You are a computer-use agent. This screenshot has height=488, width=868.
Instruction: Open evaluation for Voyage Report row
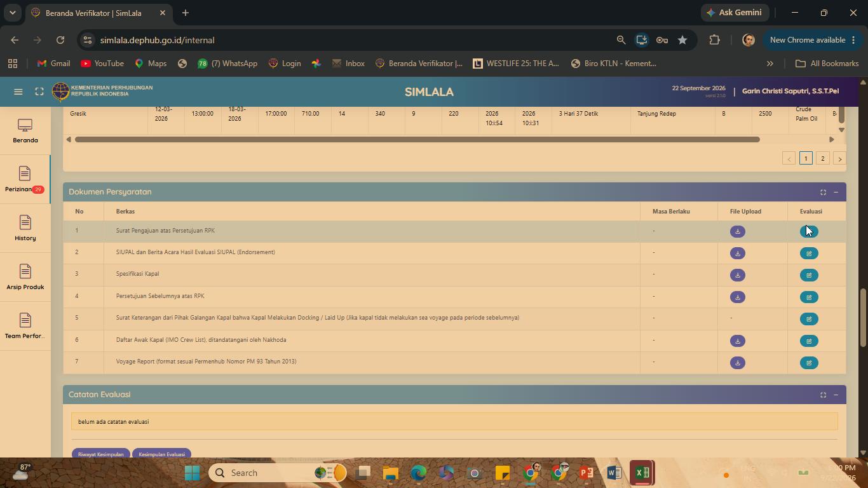(x=809, y=363)
